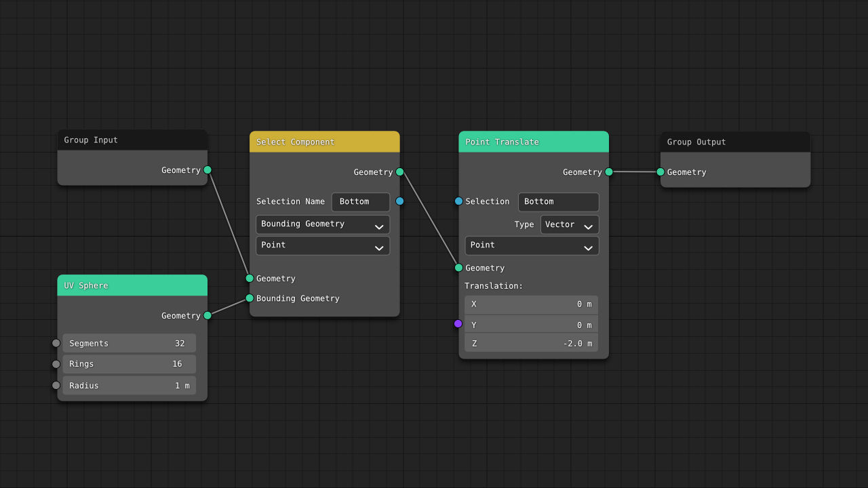Screen dimensions: 868x488
Task: Click the blue Selection output socket on Select Component
Action: tap(400, 201)
